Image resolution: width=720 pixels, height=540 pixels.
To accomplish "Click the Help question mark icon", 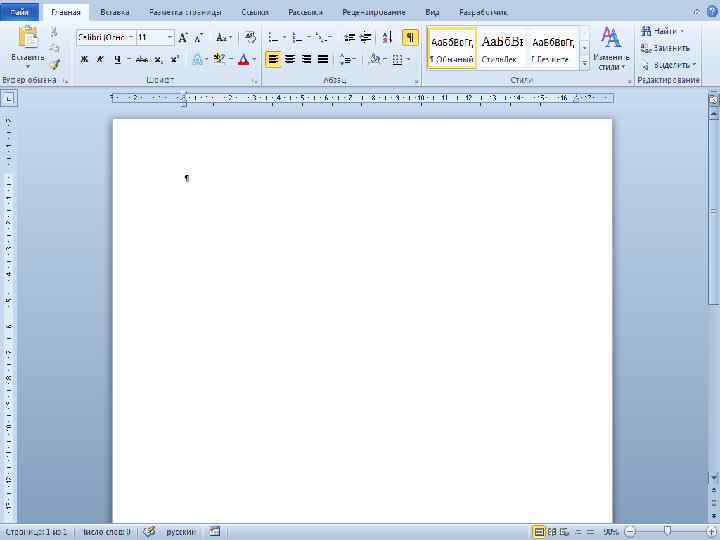I will click(x=712, y=12).
